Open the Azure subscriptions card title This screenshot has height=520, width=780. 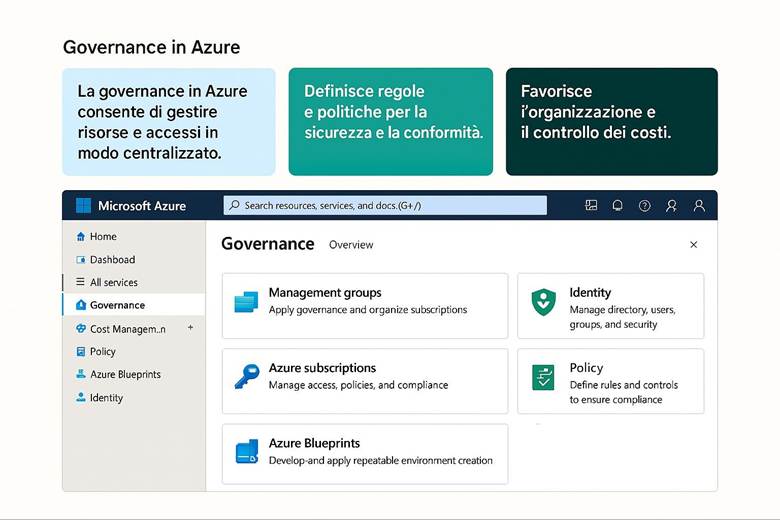click(322, 368)
